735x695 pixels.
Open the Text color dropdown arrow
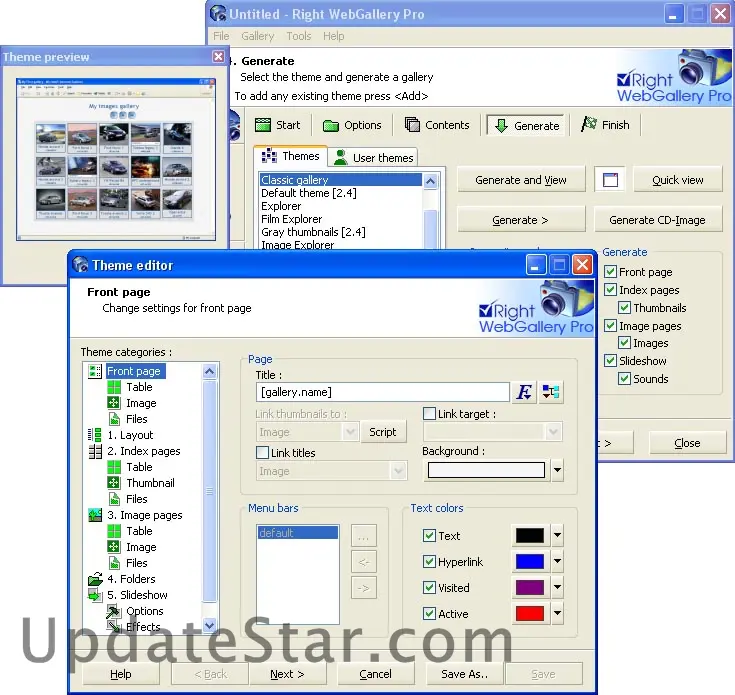pos(557,535)
